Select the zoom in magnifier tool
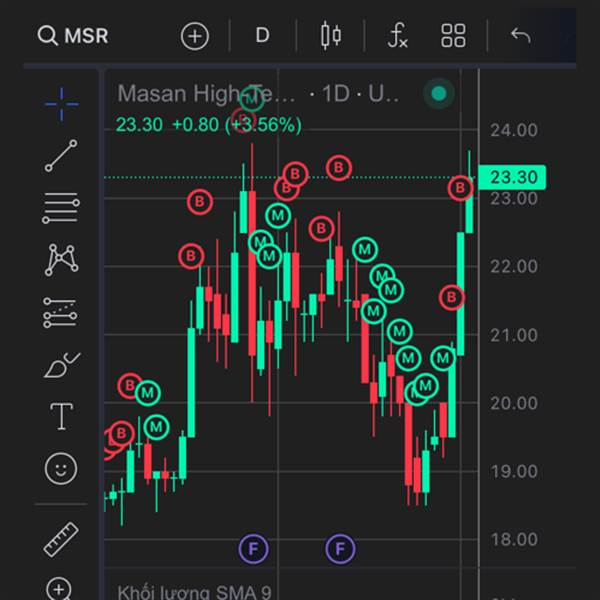Image resolution: width=600 pixels, height=600 pixels. pyautogui.click(x=59, y=589)
